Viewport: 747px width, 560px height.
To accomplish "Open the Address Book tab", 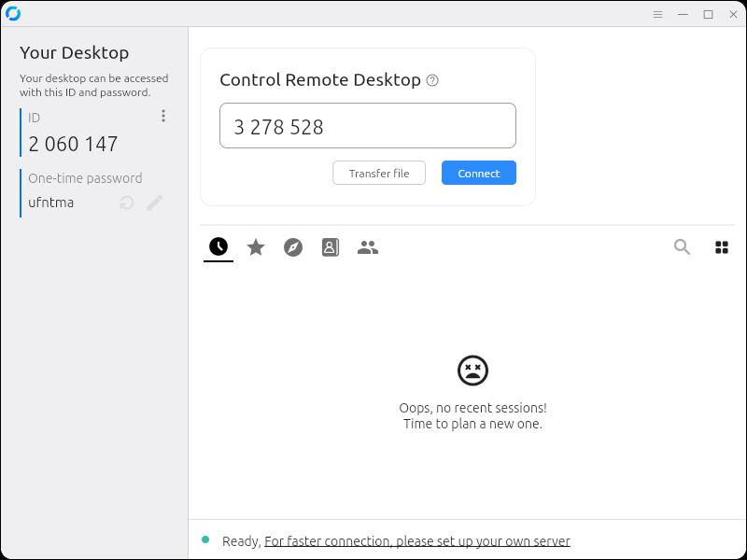I will click(331, 247).
